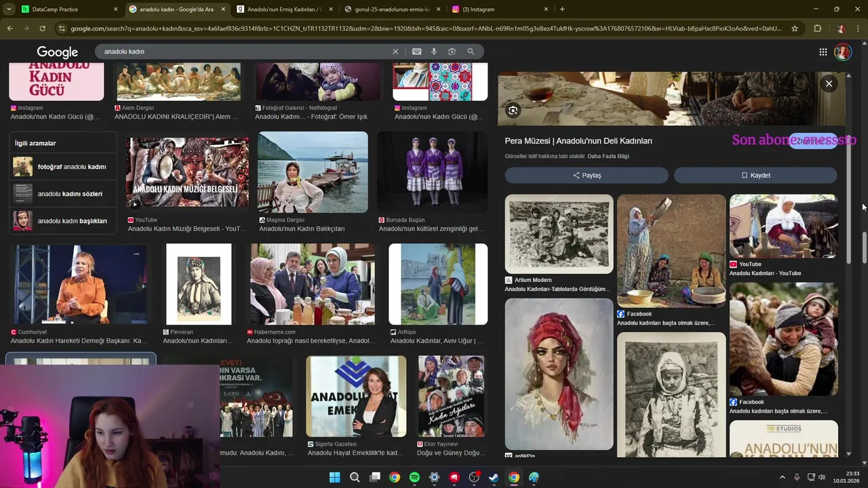Open a new browser tab
The height and width of the screenshot is (488, 868).
[562, 9]
